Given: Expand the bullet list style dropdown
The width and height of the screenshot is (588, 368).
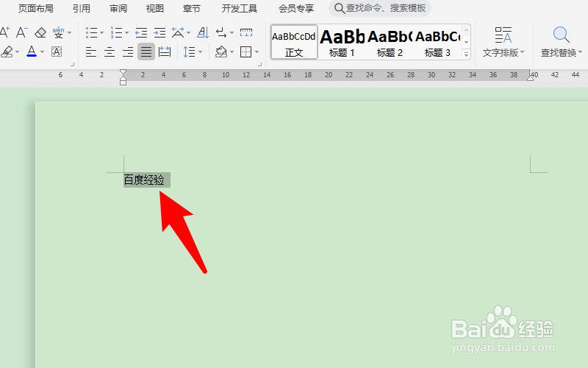Looking at the screenshot, I should tap(101, 33).
